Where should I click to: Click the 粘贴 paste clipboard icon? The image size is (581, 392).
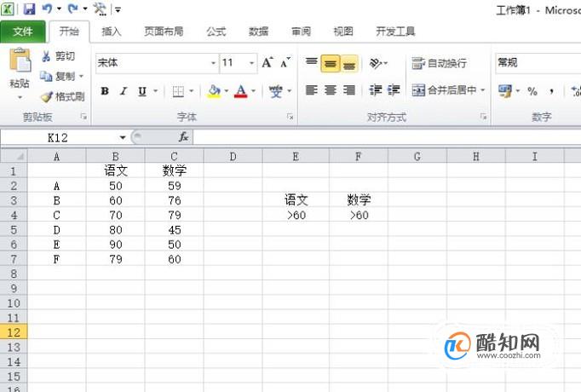(x=20, y=60)
